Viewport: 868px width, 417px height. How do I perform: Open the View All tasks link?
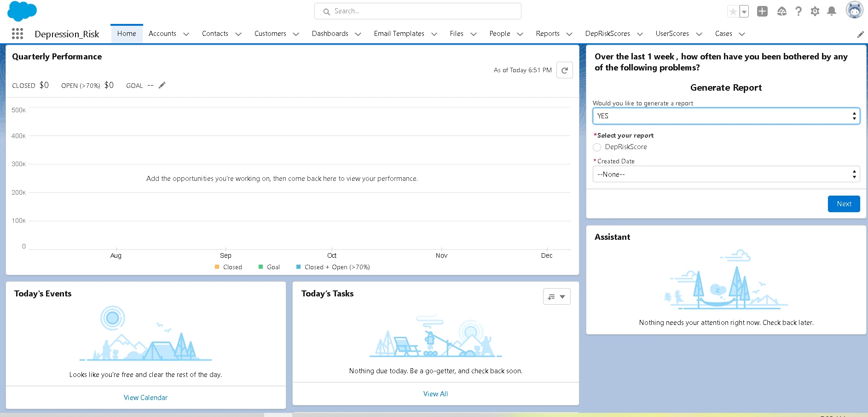click(435, 394)
